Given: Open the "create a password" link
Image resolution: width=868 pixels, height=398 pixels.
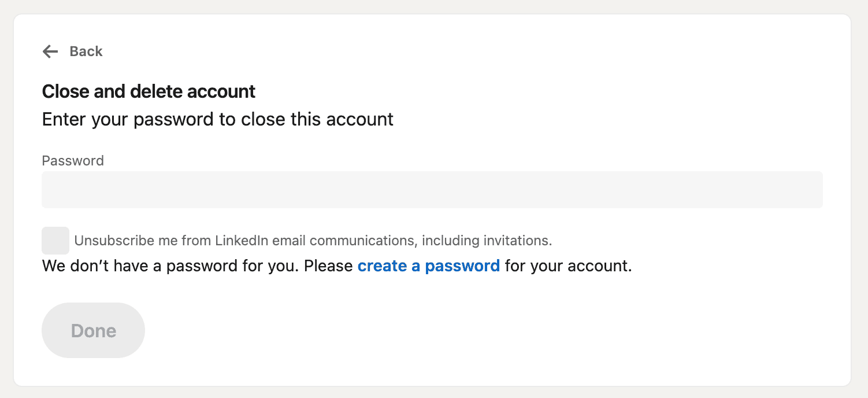Looking at the screenshot, I should [428, 266].
